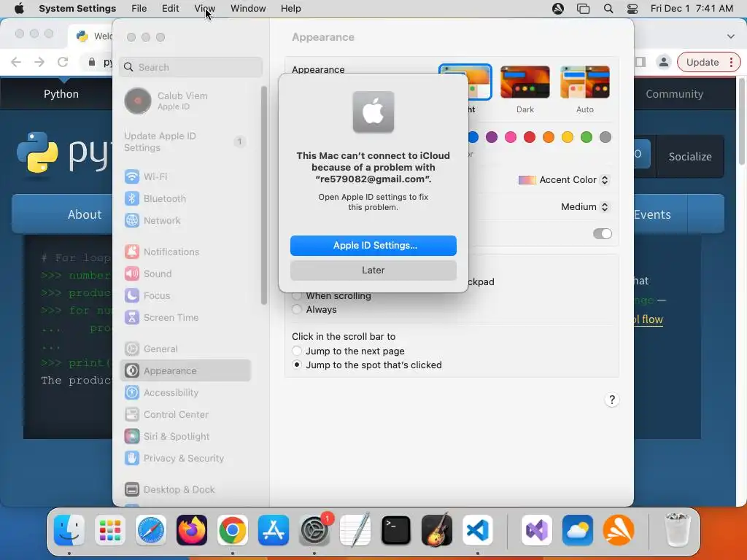Open the Appearance help question mark
The height and width of the screenshot is (560, 747).
point(612,400)
